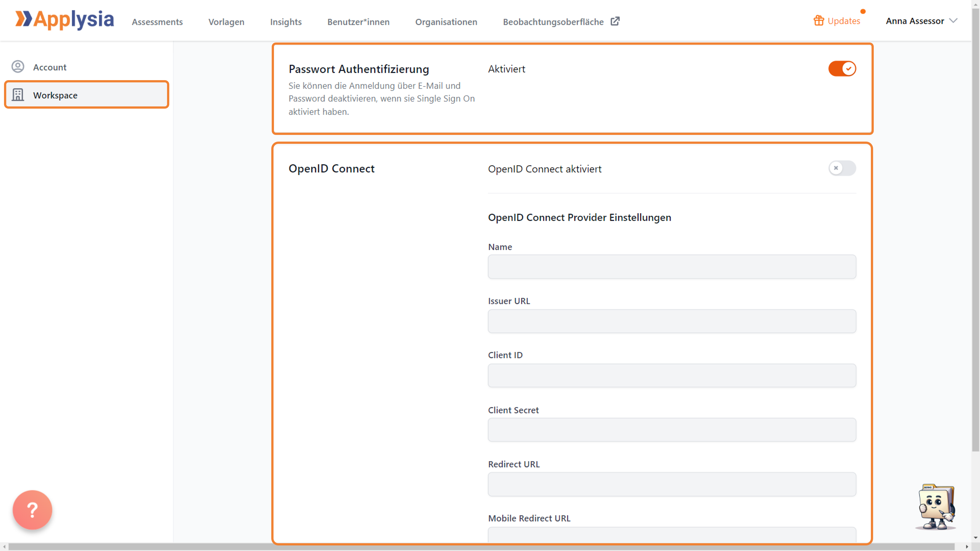Open the help question mark bubble
980x551 pixels.
32,510
